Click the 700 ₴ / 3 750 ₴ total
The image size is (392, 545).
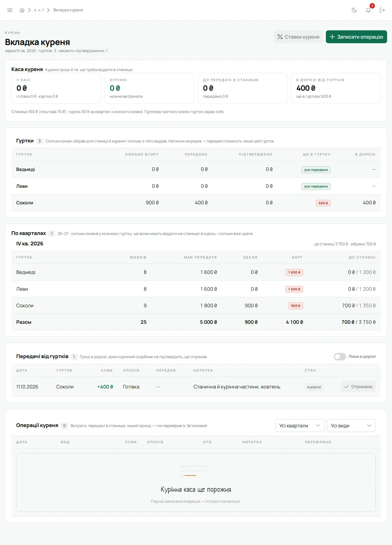click(359, 322)
